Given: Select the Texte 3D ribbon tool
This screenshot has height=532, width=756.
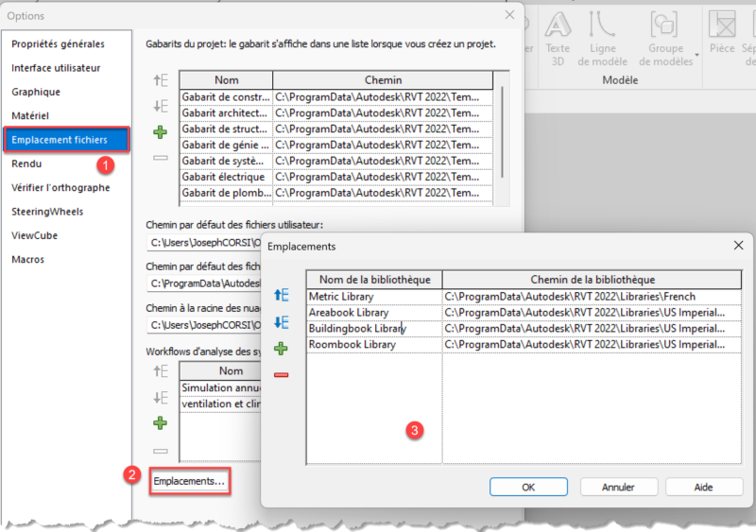Looking at the screenshot, I should pyautogui.click(x=558, y=36).
